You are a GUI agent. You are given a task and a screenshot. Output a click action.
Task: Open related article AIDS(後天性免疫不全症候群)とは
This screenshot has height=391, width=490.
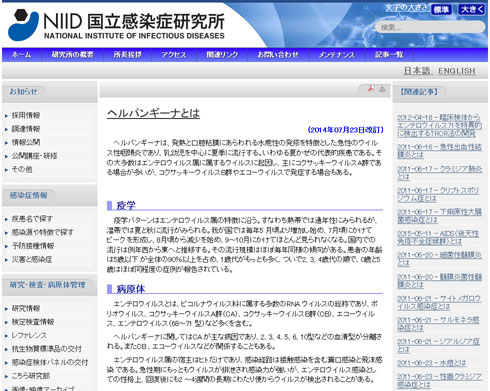pyautogui.click(x=438, y=238)
